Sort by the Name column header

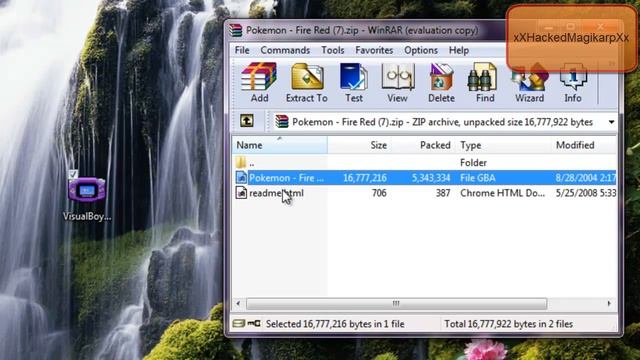pos(280,145)
